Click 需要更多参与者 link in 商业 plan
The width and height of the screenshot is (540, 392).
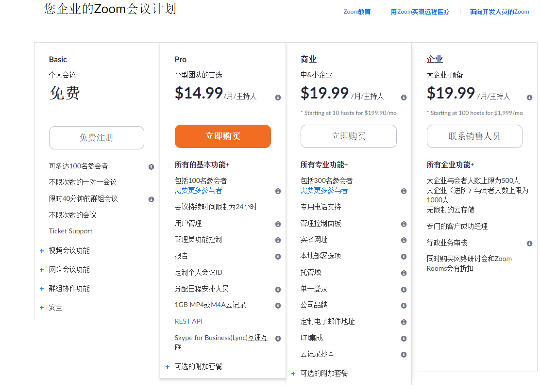coord(324,190)
